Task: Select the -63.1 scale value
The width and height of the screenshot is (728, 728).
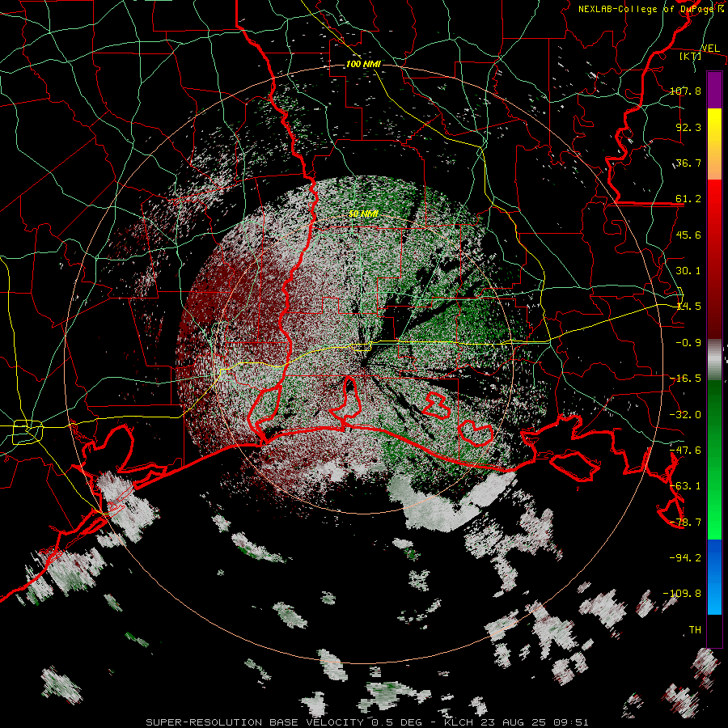Action: 685,486
